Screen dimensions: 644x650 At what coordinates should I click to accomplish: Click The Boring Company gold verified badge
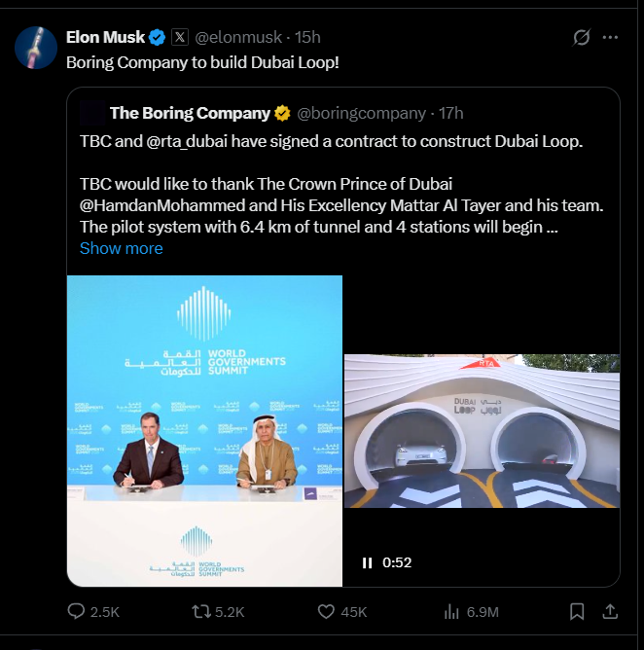pos(282,113)
